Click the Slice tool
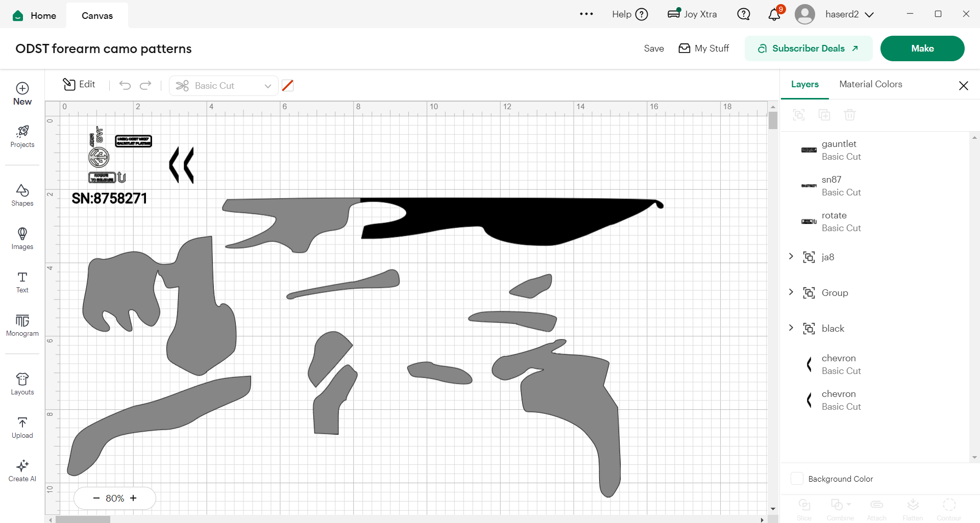980x523 pixels. (x=804, y=509)
